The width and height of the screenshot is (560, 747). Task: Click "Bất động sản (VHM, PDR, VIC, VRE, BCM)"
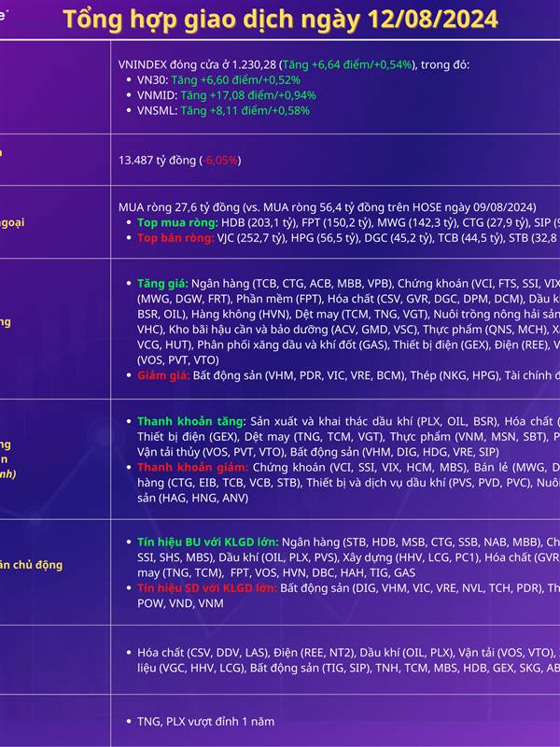(299, 375)
